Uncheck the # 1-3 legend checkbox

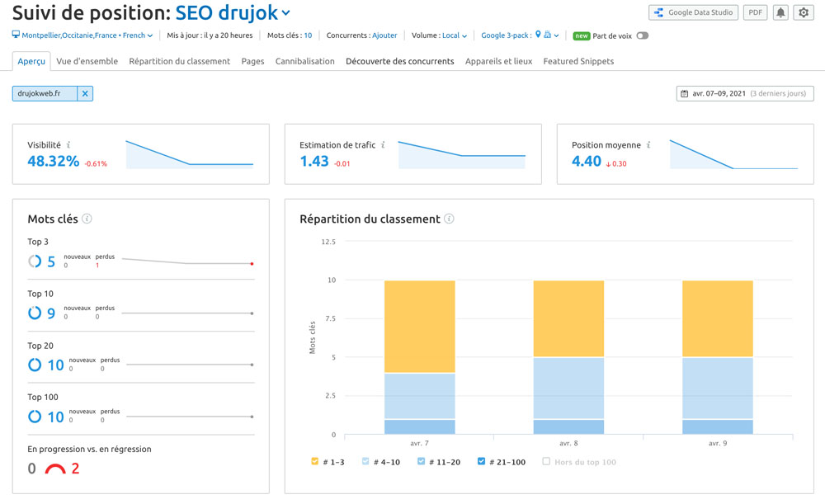coord(314,461)
